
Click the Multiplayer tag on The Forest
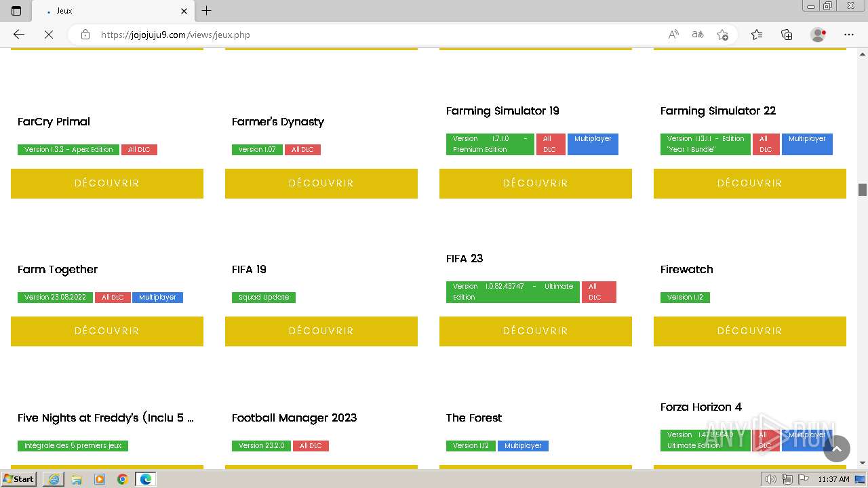click(x=523, y=446)
